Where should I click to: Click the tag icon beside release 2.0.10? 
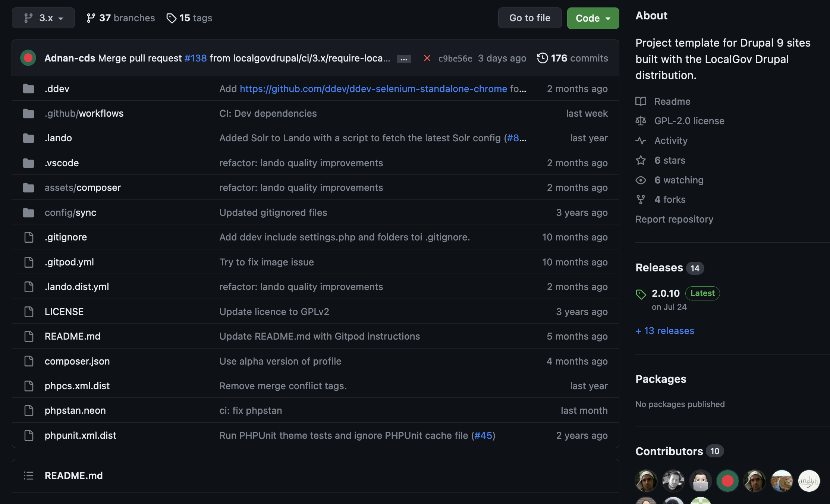[x=641, y=294]
